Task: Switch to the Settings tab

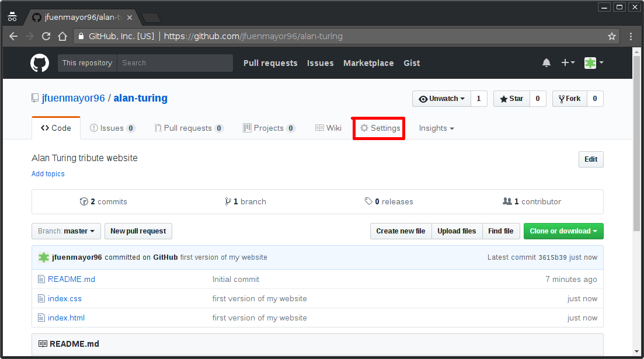Action: pyautogui.click(x=378, y=128)
